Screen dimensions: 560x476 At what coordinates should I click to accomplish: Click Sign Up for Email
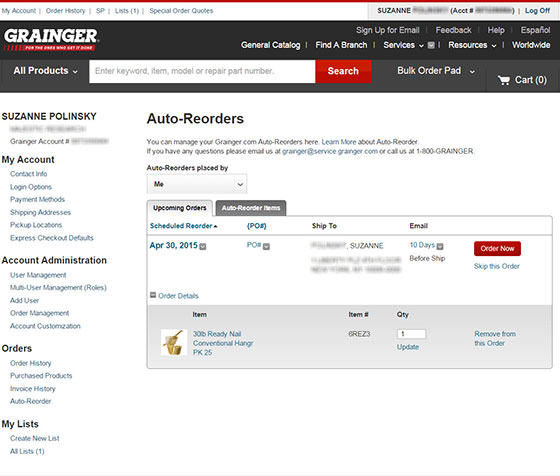(x=388, y=30)
